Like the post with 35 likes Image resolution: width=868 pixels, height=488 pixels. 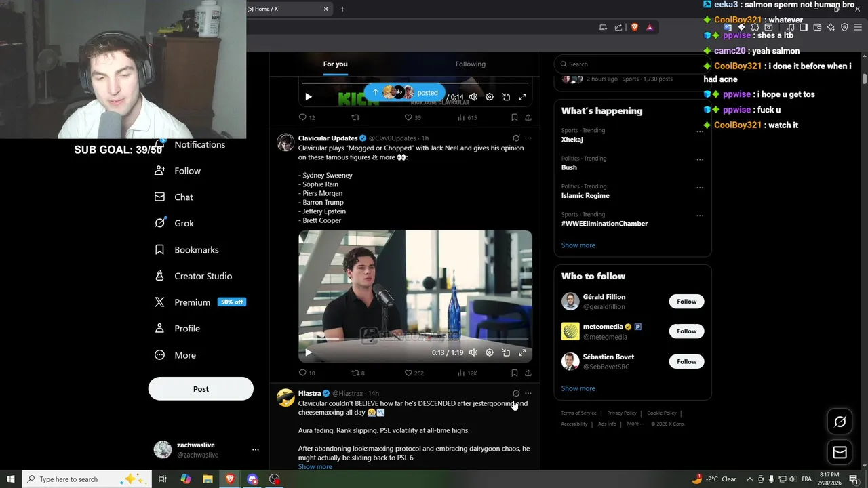[x=412, y=117]
